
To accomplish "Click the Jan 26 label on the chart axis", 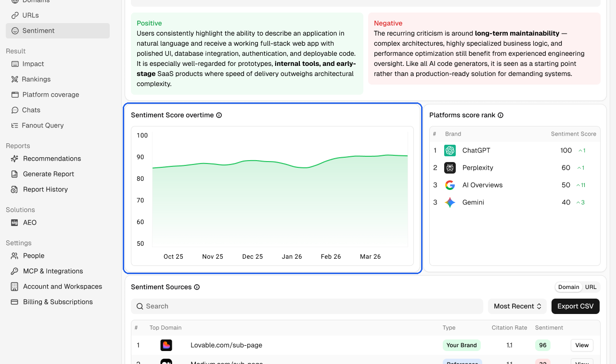I will point(292,257).
